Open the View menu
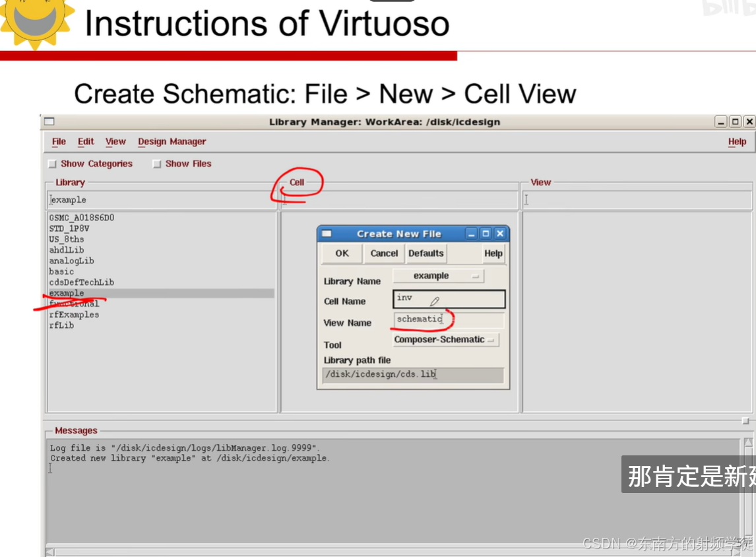 [x=115, y=141]
